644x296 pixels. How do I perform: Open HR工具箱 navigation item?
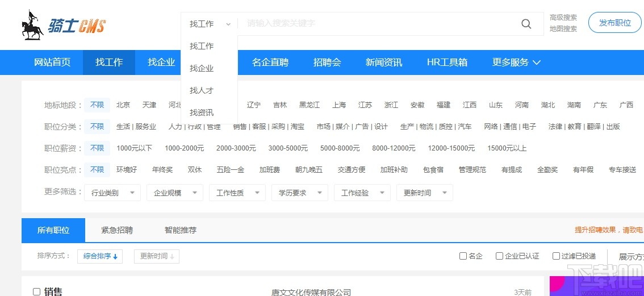(447, 62)
